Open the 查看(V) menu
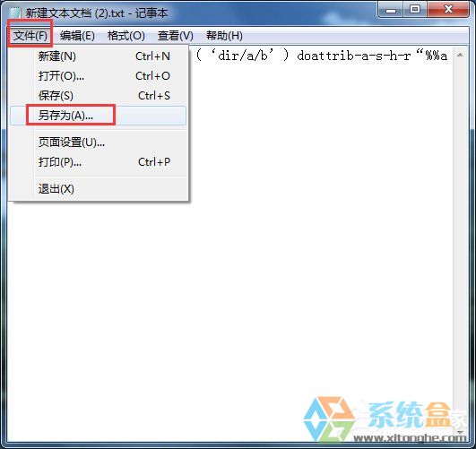The image size is (476, 449). [x=175, y=36]
